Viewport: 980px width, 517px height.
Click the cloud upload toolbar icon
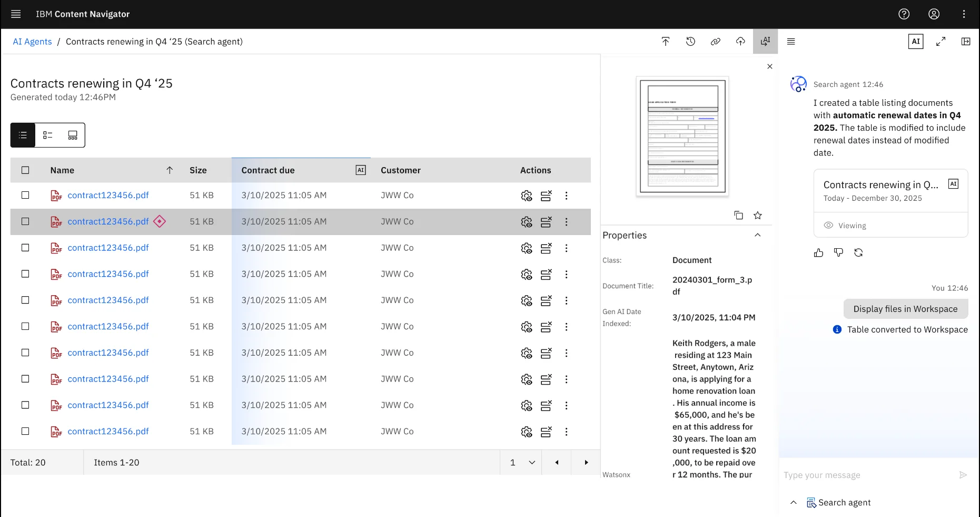coord(740,42)
